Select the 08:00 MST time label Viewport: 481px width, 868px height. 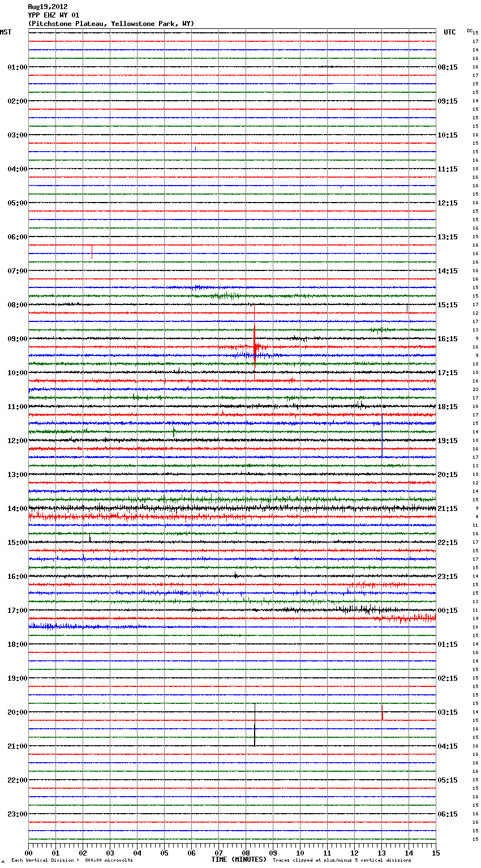click(17, 305)
